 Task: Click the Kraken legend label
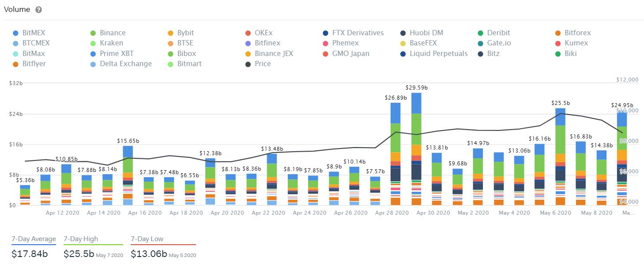point(112,43)
